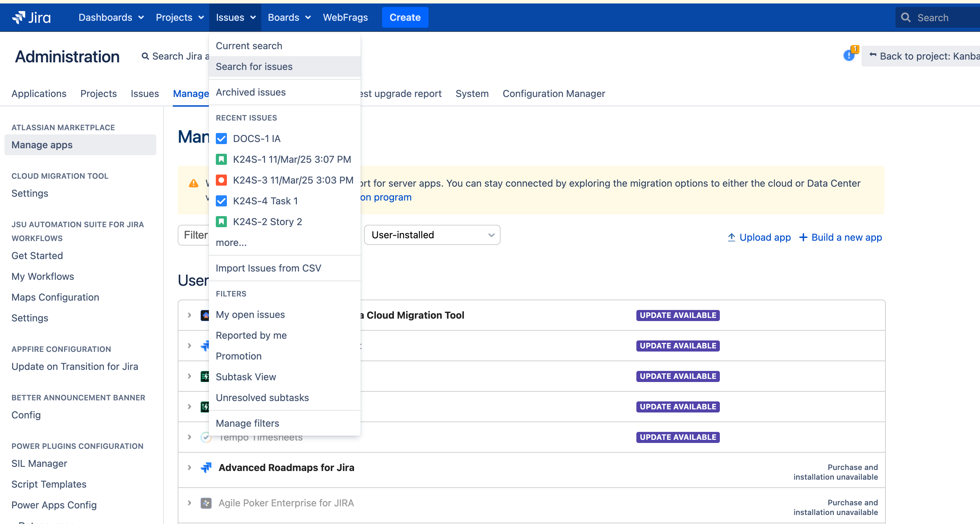The height and width of the screenshot is (524, 980).
Task: Click the Search Jira admin magnifier icon
Action: [x=145, y=56]
